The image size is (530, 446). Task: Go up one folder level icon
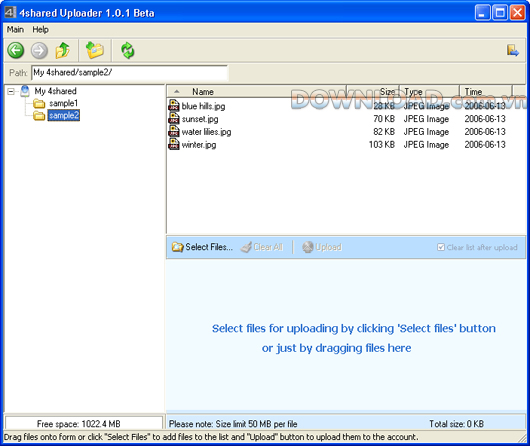tap(63, 51)
